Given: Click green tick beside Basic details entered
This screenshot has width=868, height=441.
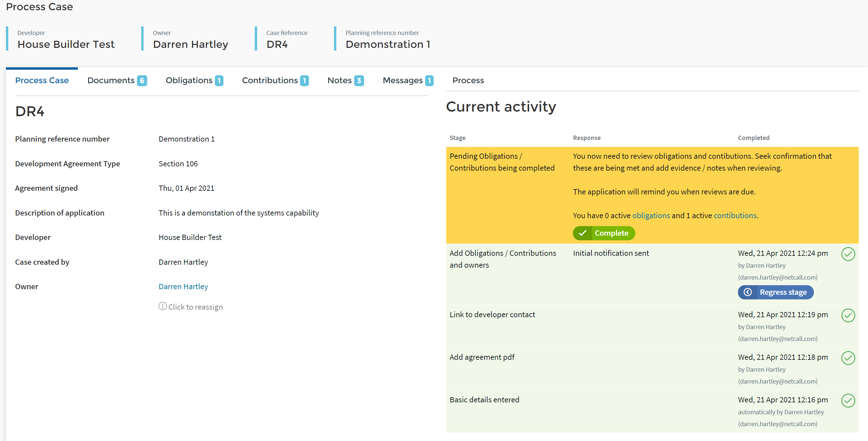Looking at the screenshot, I should (x=848, y=401).
